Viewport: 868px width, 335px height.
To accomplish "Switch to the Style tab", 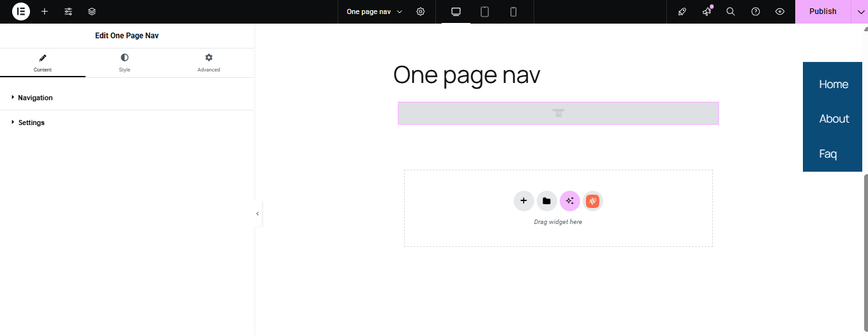I will pyautogui.click(x=124, y=63).
